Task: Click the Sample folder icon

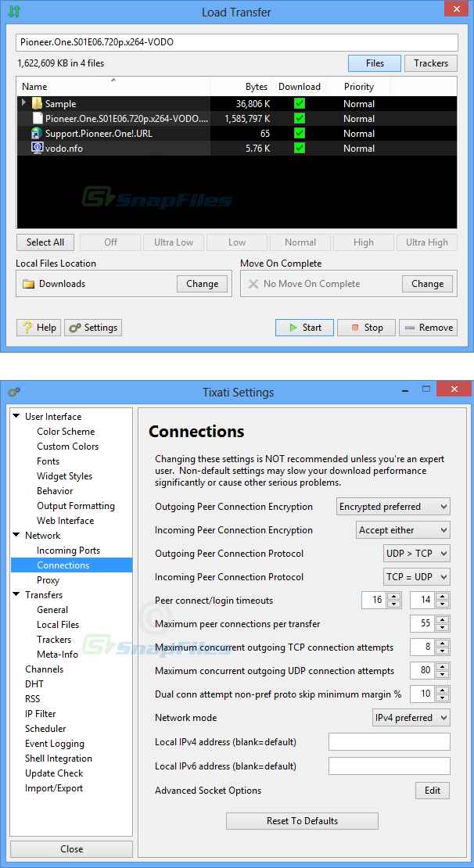Action: point(37,103)
